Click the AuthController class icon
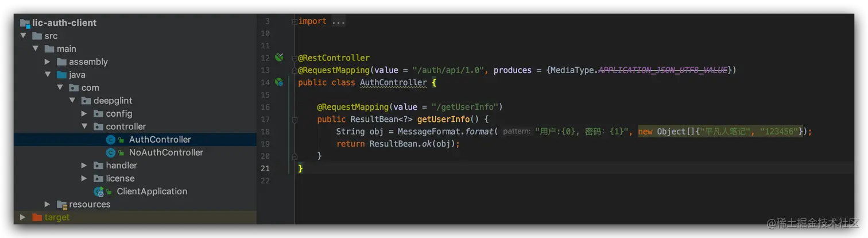 coord(111,140)
